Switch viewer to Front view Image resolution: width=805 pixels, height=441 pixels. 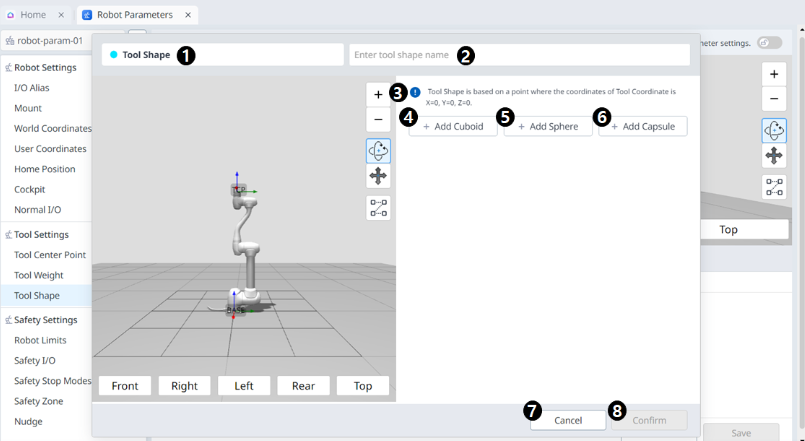(125, 386)
